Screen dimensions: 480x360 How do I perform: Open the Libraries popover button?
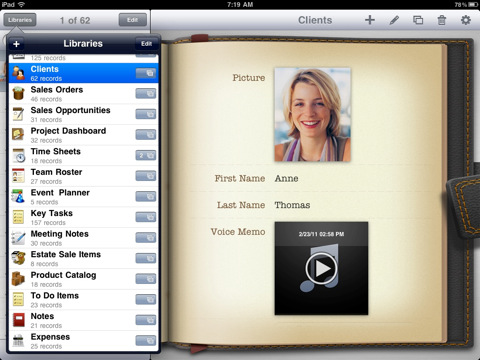click(20, 20)
